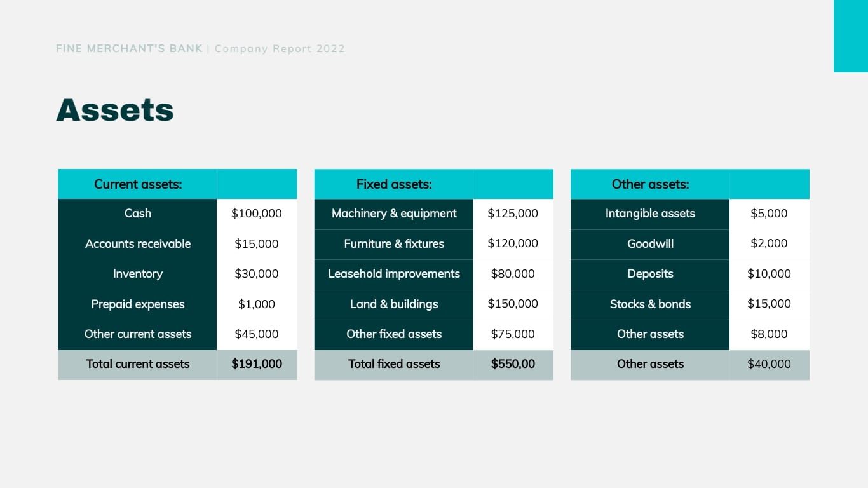
Task: Click the Fixed assets: table header
Action: coord(393,184)
